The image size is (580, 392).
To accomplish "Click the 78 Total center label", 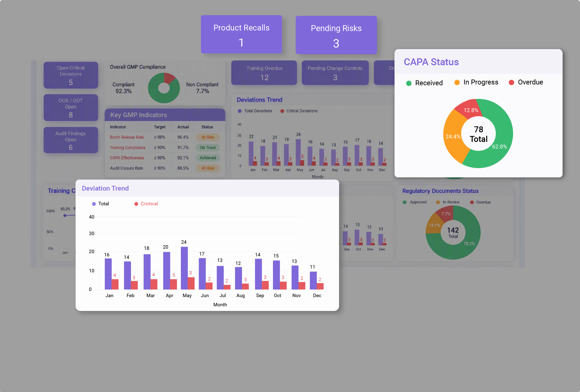I will click(x=478, y=134).
